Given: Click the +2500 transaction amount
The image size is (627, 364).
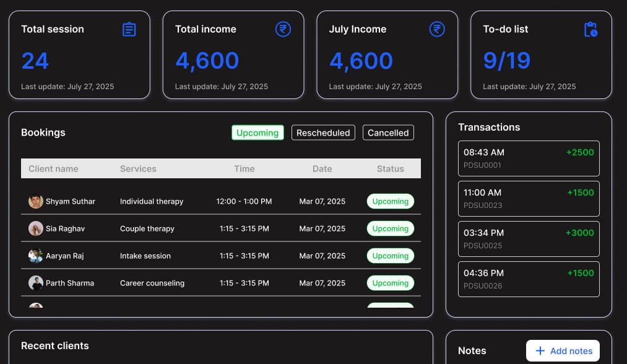Looking at the screenshot, I should point(580,152).
